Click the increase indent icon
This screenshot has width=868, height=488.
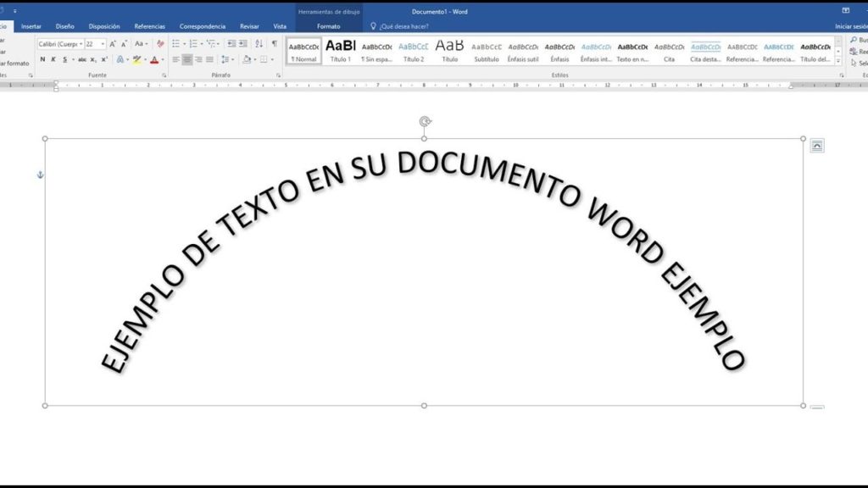pos(242,43)
